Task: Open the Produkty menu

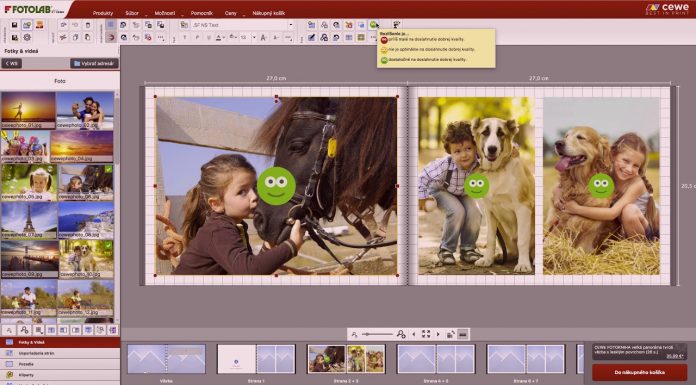Action: click(x=103, y=13)
